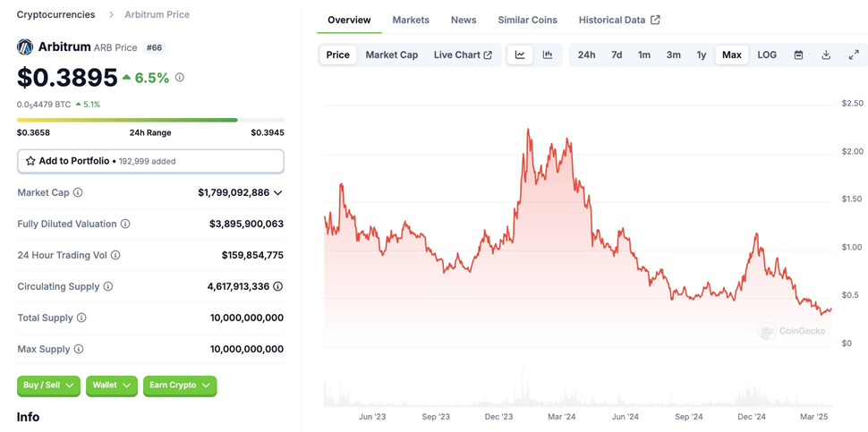Click the $0.3895 price value
Screen dimensions: 868x432
coord(67,78)
